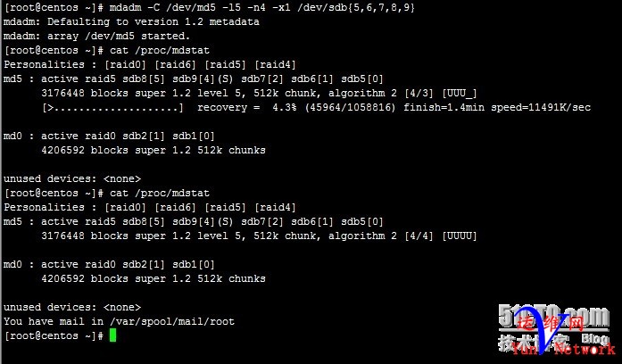The width and height of the screenshot is (622, 364).
Task: Click the Blog text in the watermark
Action: (x=595, y=338)
